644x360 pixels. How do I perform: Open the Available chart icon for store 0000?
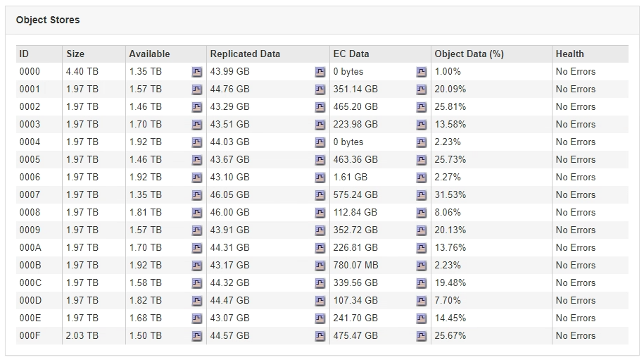197,72
